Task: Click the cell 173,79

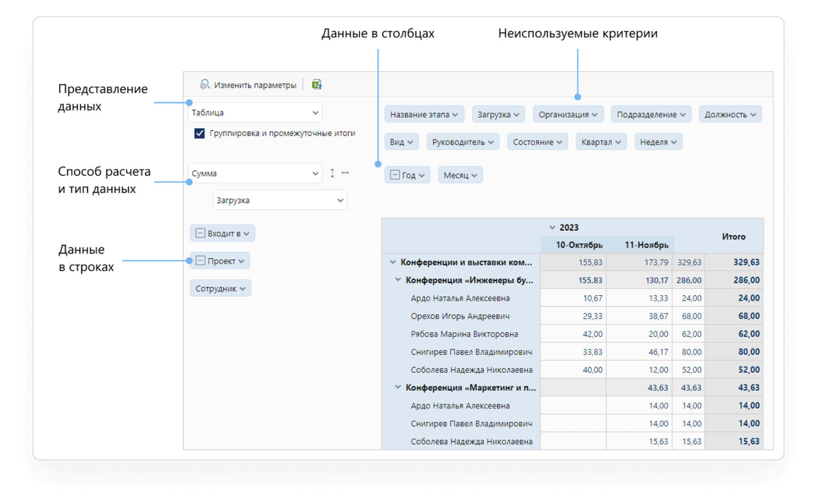Action: click(639, 262)
